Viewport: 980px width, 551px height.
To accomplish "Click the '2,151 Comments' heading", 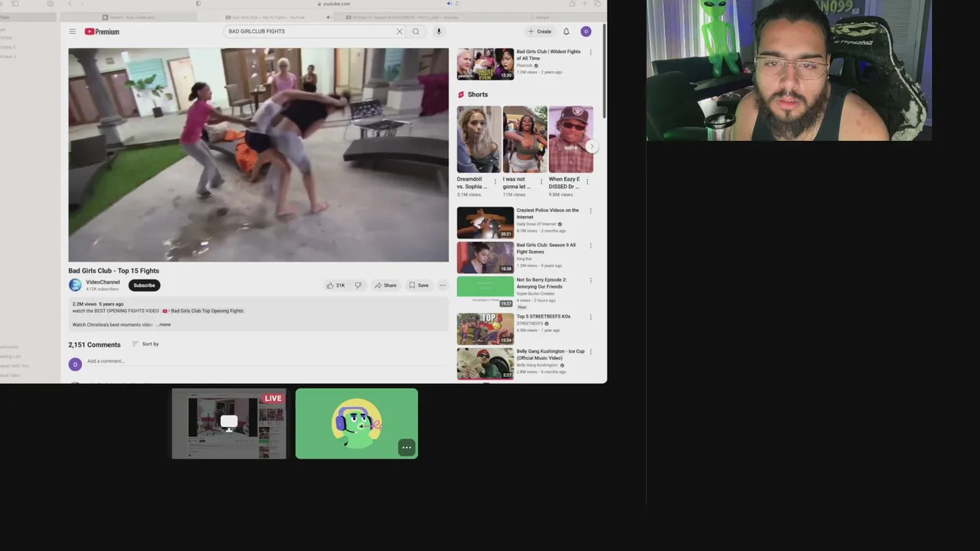I will [94, 345].
